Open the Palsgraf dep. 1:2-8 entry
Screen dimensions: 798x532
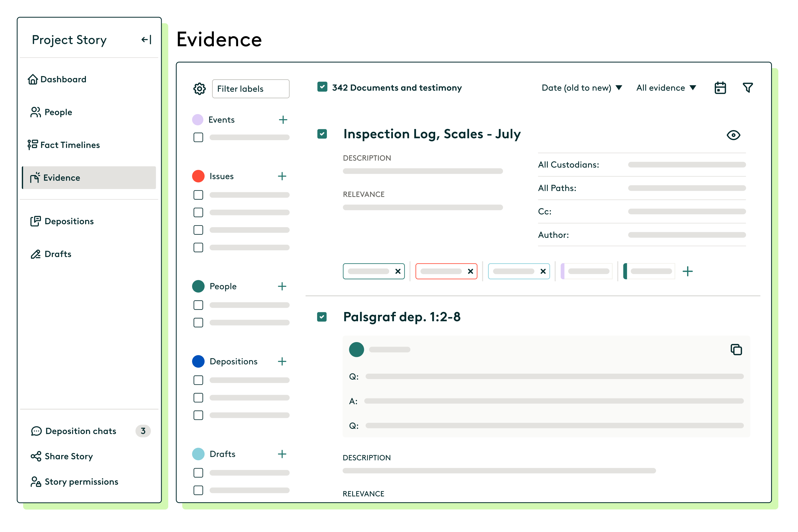click(x=402, y=317)
